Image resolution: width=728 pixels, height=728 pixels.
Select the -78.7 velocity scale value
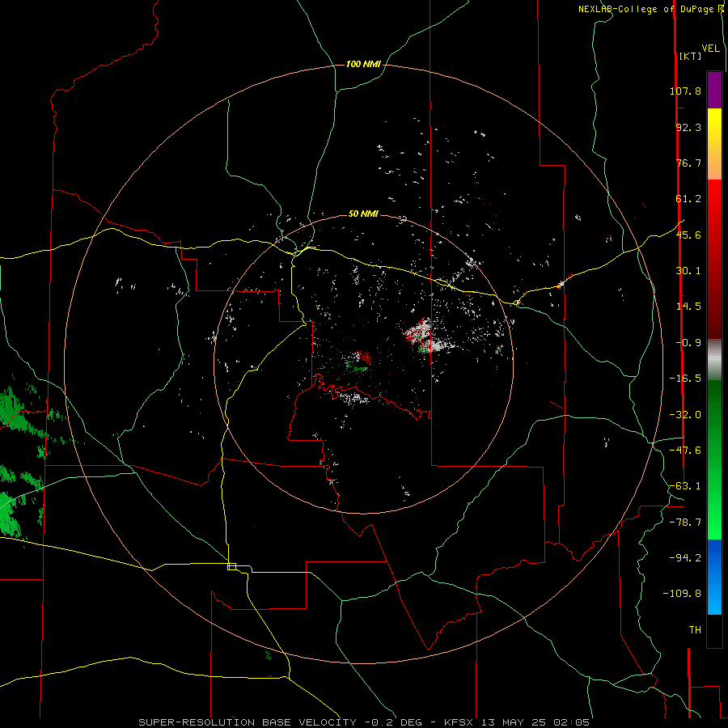685,523
